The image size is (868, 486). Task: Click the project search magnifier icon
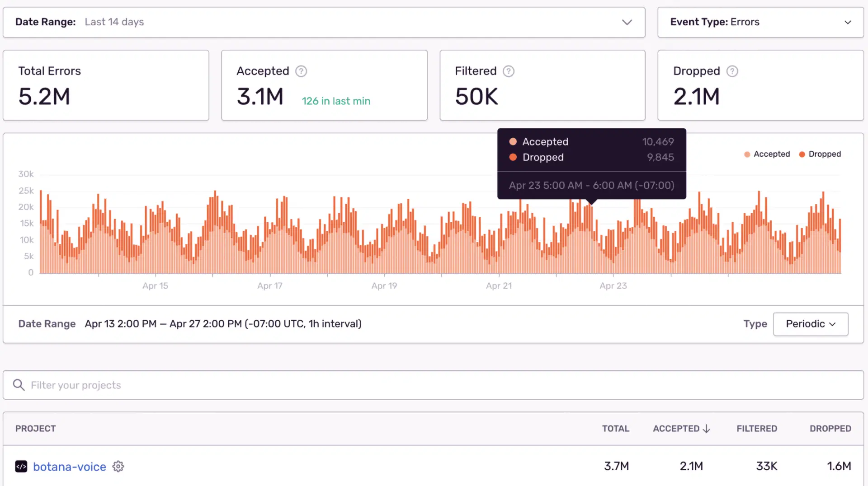19,385
